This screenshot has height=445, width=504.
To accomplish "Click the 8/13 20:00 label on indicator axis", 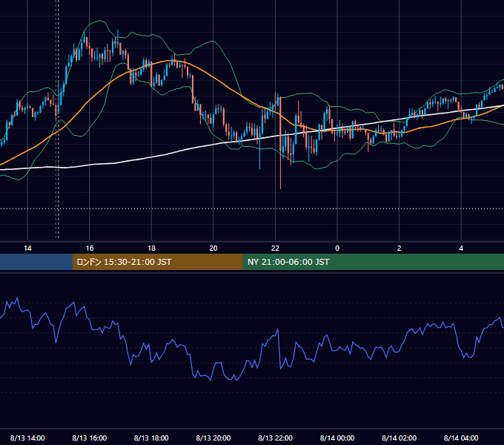I will pyautogui.click(x=213, y=438).
